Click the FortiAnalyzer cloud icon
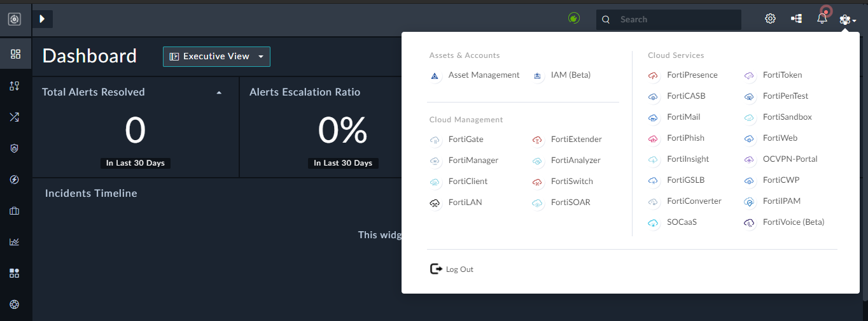 pos(537,160)
